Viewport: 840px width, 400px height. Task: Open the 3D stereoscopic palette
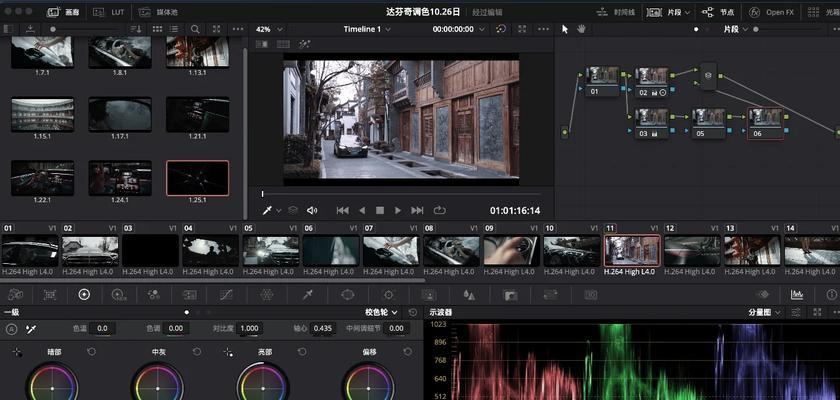pos(591,295)
